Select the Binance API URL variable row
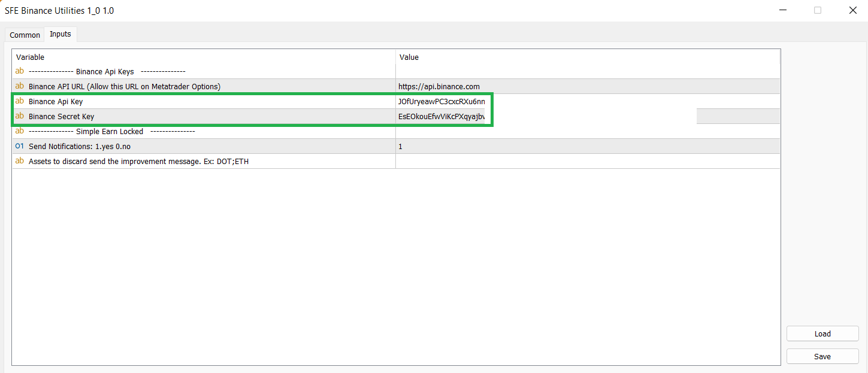The width and height of the screenshot is (868, 373). [396, 86]
